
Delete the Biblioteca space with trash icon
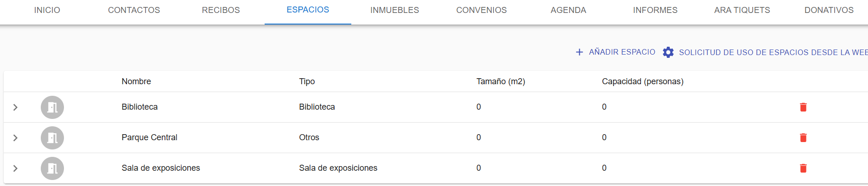pyautogui.click(x=803, y=107)
